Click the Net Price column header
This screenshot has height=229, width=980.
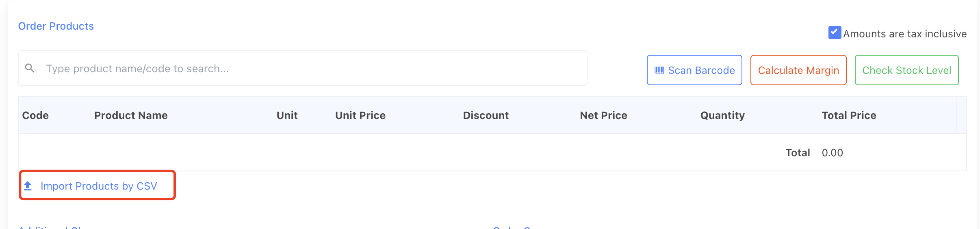tap(603, 115)
